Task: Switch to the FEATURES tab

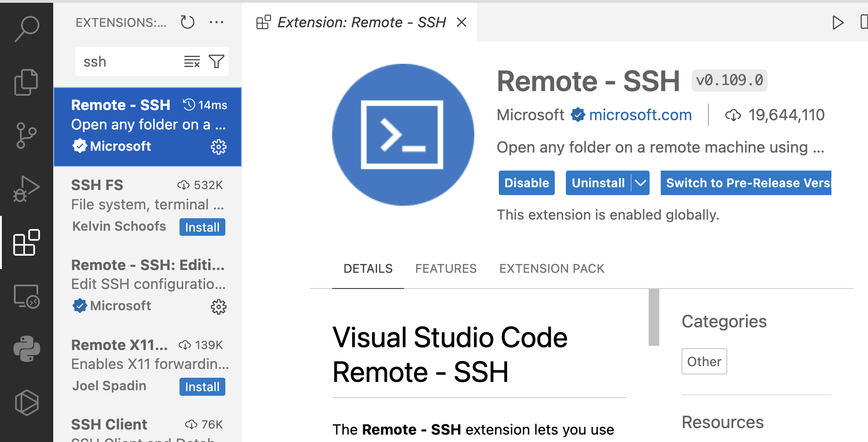Action: (446, 269)
